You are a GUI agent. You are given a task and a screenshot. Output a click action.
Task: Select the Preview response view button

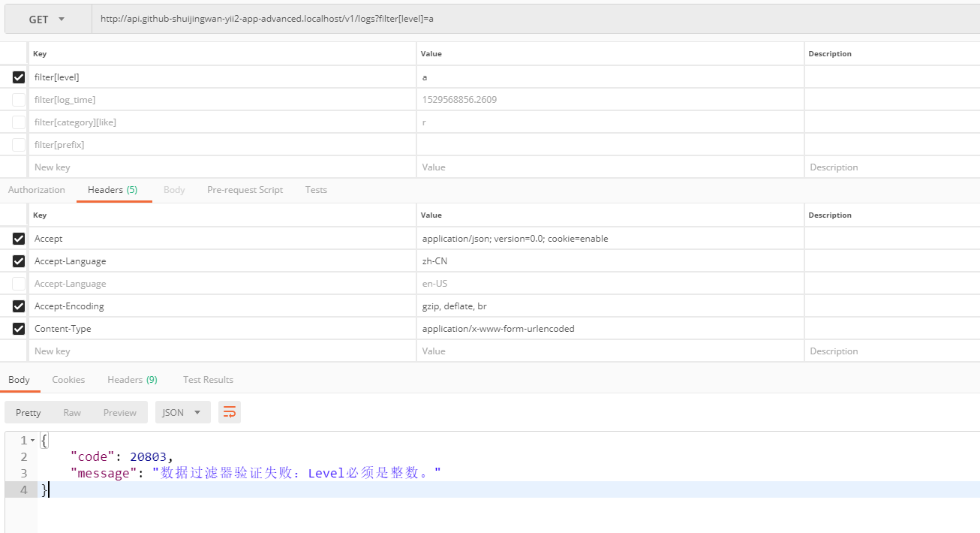tap(120, 412)
